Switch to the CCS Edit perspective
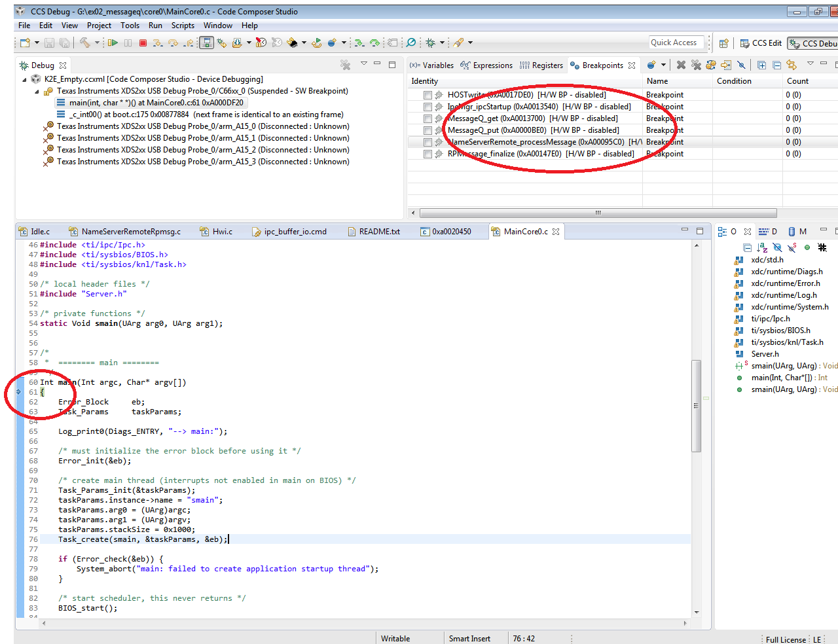 click(x=761, y=43)
